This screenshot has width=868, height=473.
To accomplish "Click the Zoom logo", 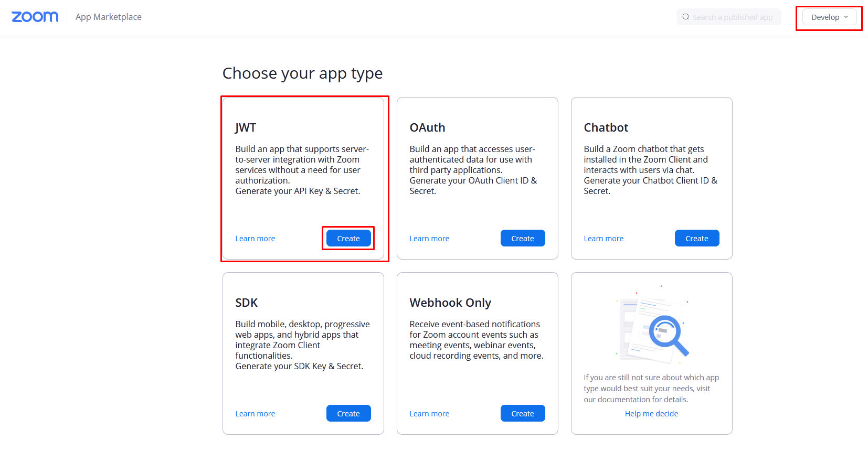I will (35, 17).
